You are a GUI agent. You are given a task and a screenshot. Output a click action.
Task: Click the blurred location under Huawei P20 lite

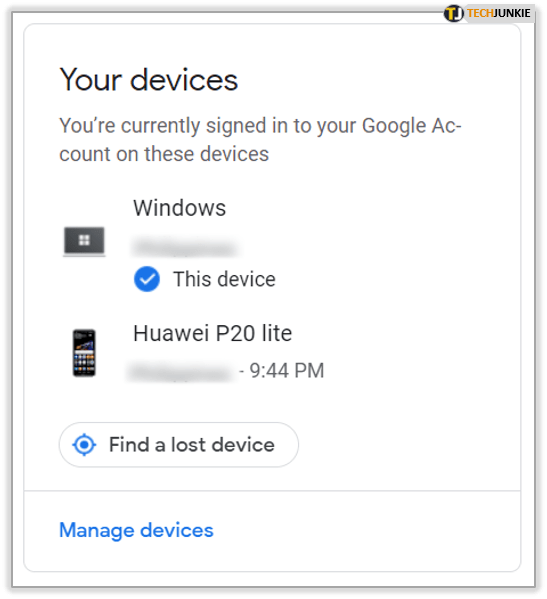[x=180, y=372]
